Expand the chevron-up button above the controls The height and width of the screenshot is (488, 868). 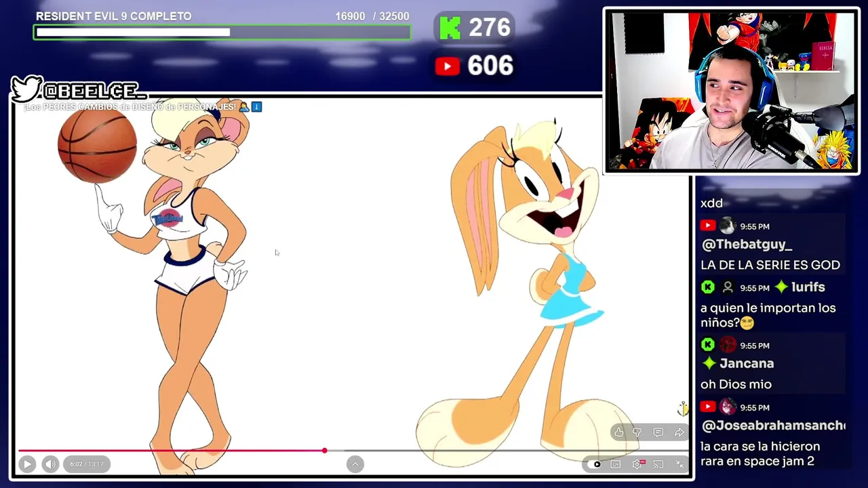pyautogui.click(x=355, y=464)
